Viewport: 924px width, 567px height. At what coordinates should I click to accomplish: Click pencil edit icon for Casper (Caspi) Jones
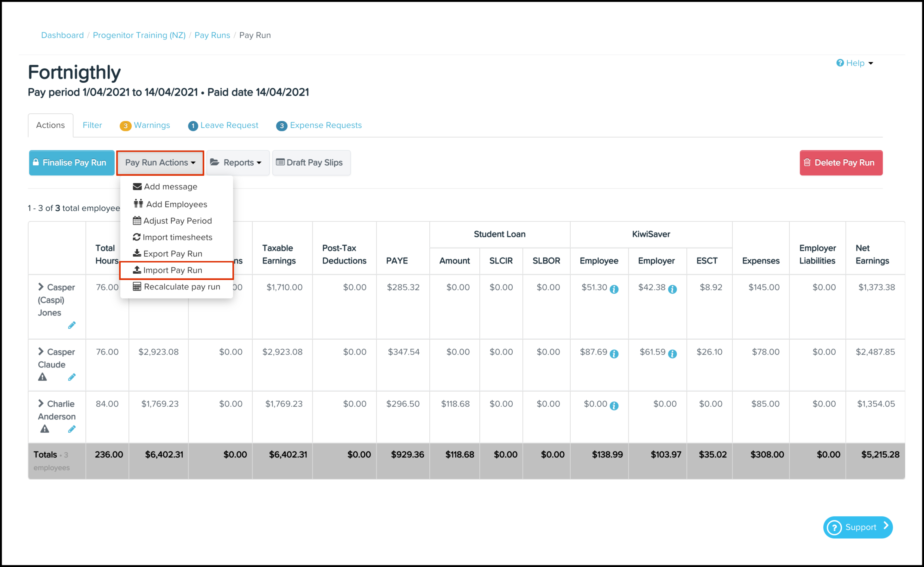tap(72, 325)
